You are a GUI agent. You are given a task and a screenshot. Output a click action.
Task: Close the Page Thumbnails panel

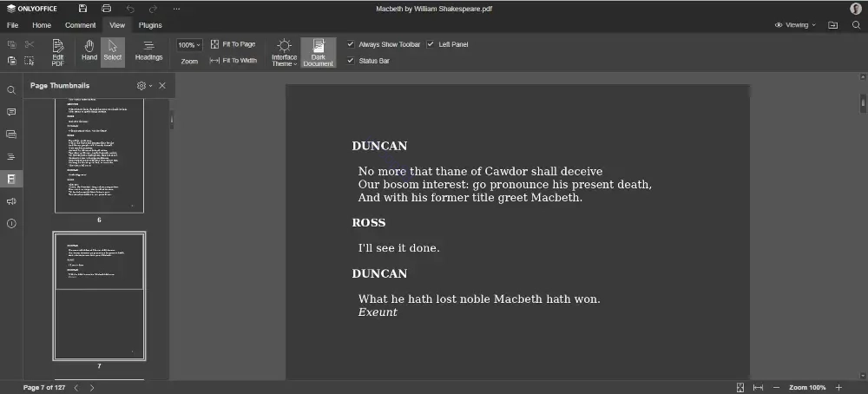click(162, 86)
